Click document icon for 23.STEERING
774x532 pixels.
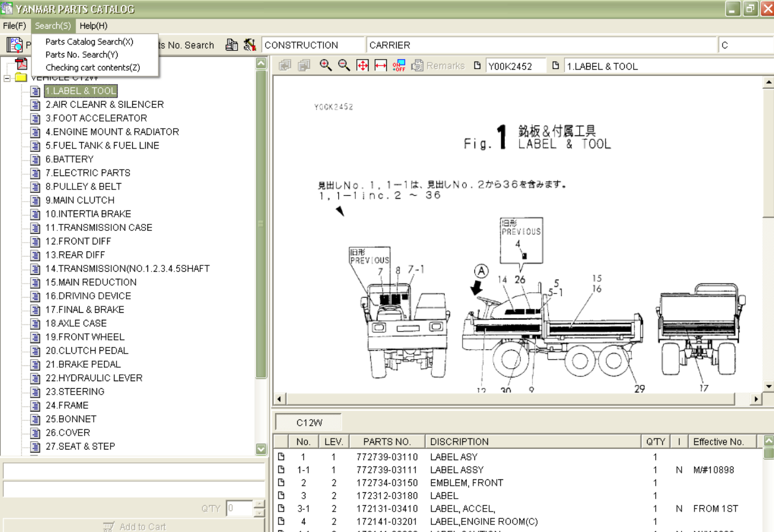[x=36, y=392]
